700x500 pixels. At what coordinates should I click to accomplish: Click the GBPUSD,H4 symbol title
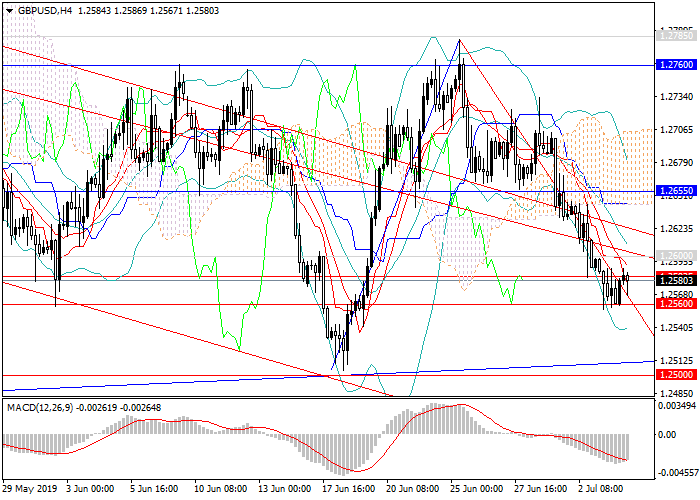coord(40,9)
